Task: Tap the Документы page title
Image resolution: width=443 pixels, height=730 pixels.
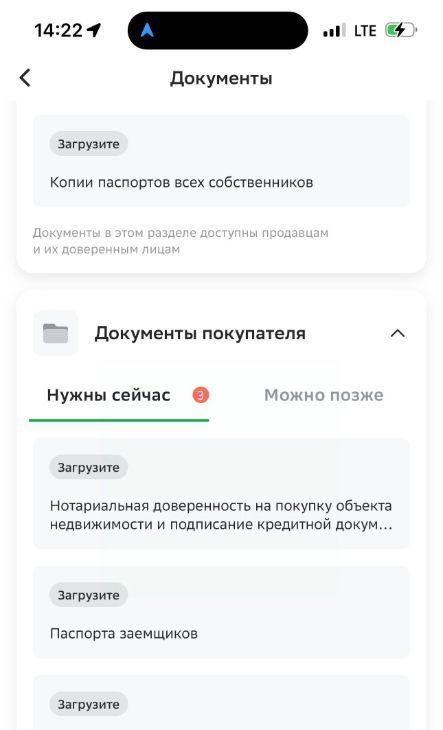Action: (x=221, y=78)
